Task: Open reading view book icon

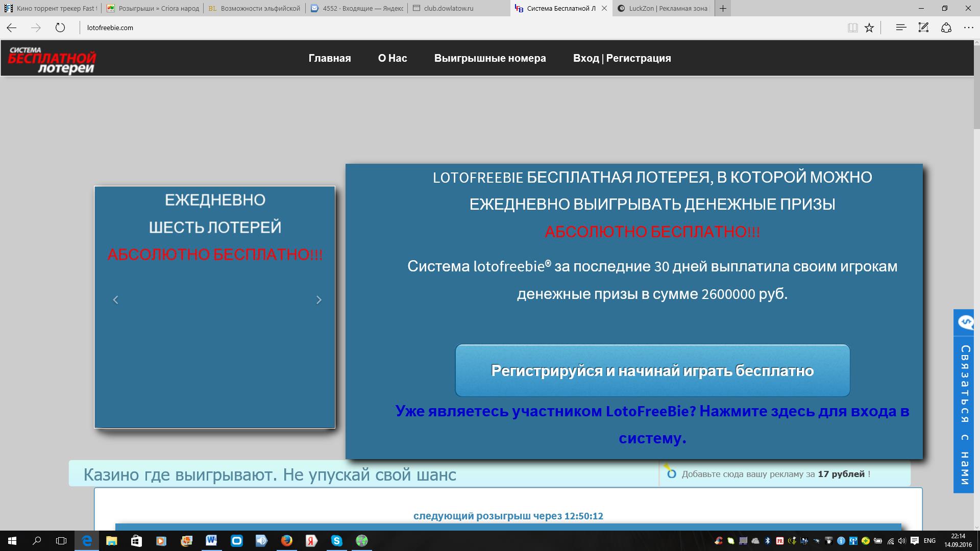Action: [852, 28]
